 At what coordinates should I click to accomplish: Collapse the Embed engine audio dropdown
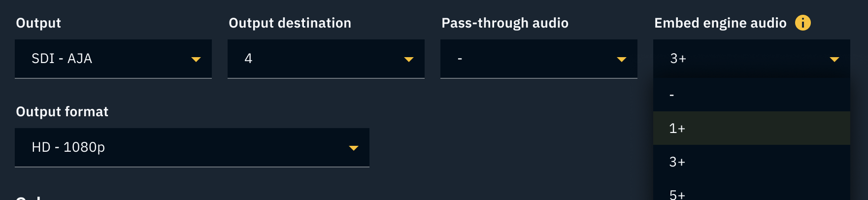click(751, 59)
